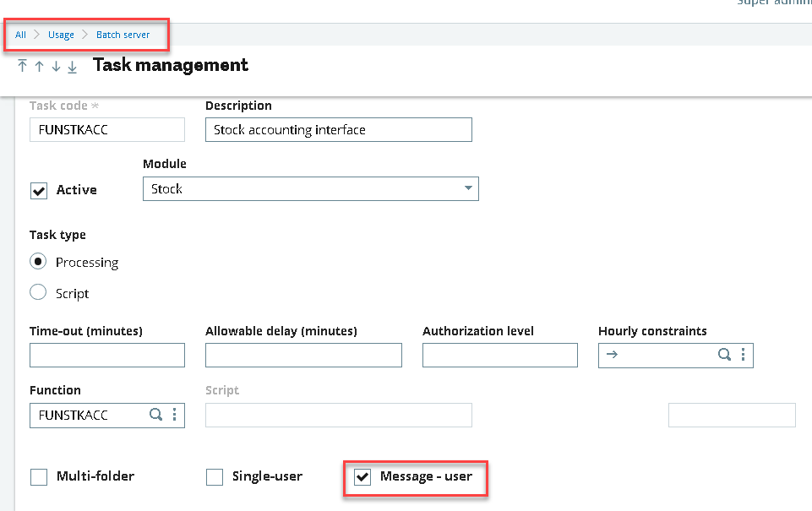
Task: Go to the previous record
Action: pos(38,65)
